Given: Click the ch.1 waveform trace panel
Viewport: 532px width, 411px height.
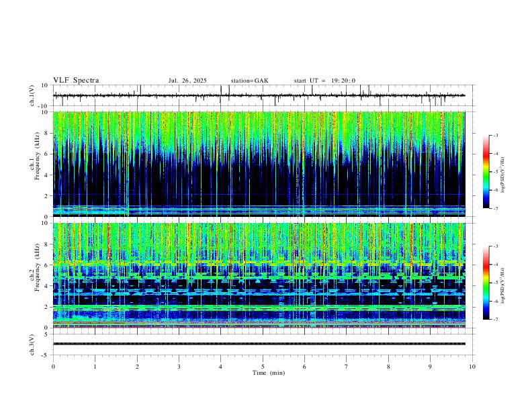Looking at the screenshot, I should click(263, 95).
